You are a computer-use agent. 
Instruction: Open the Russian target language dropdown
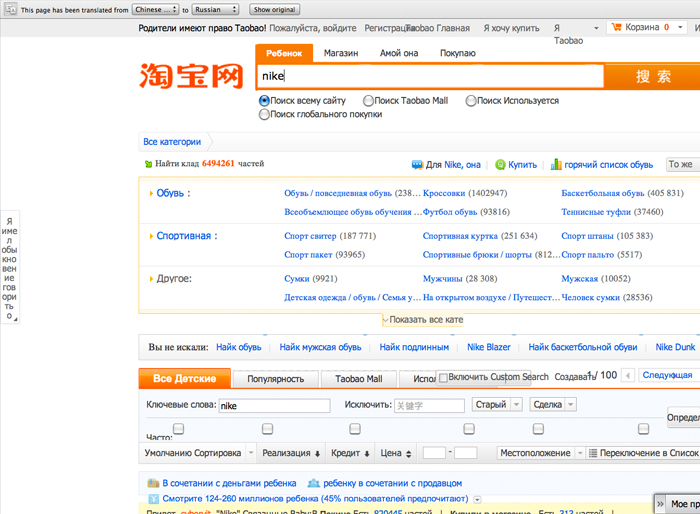(x=216, y=9)
